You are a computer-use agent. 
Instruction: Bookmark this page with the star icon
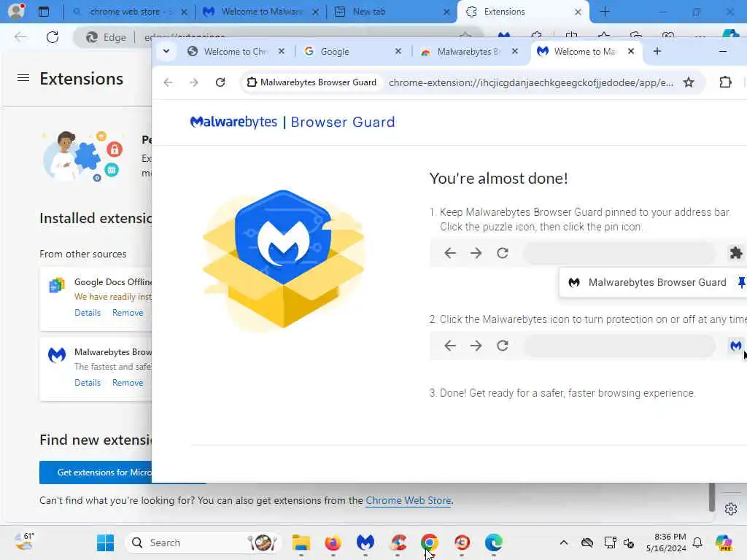[689, 82]
